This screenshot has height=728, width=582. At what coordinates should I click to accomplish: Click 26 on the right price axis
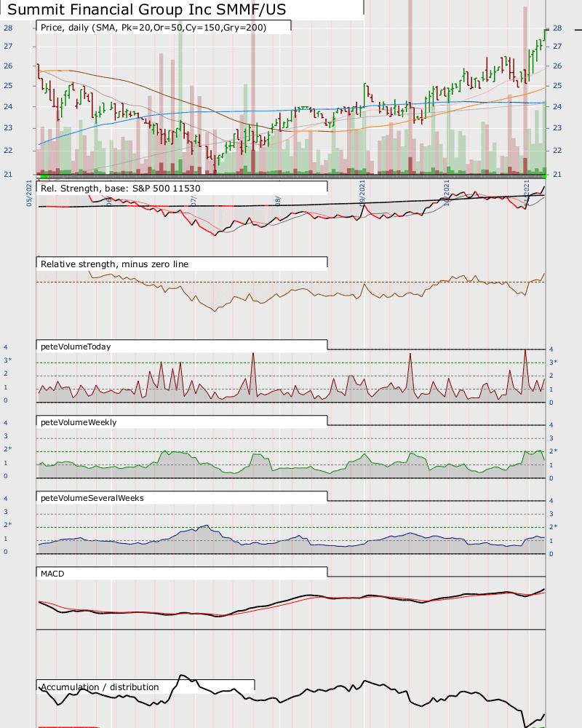coord(557,66)
